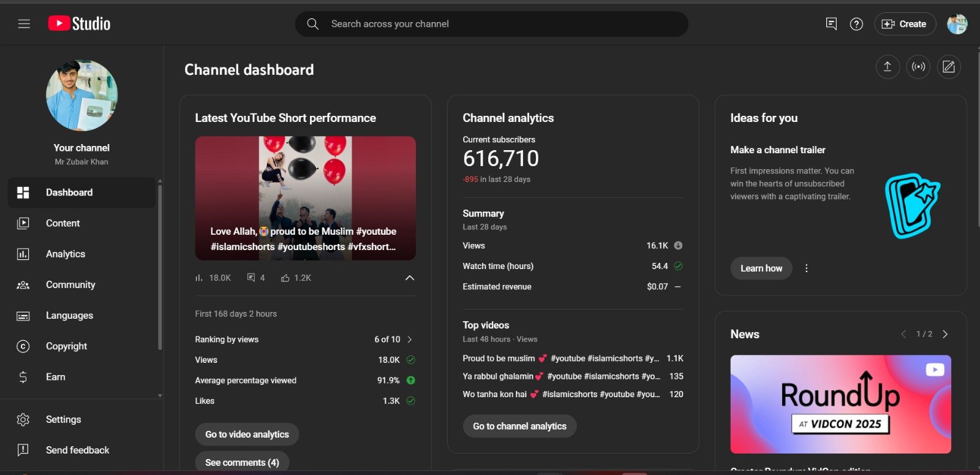
Task: Open the Proud to be muslim top video
Action: pos(560,358)
